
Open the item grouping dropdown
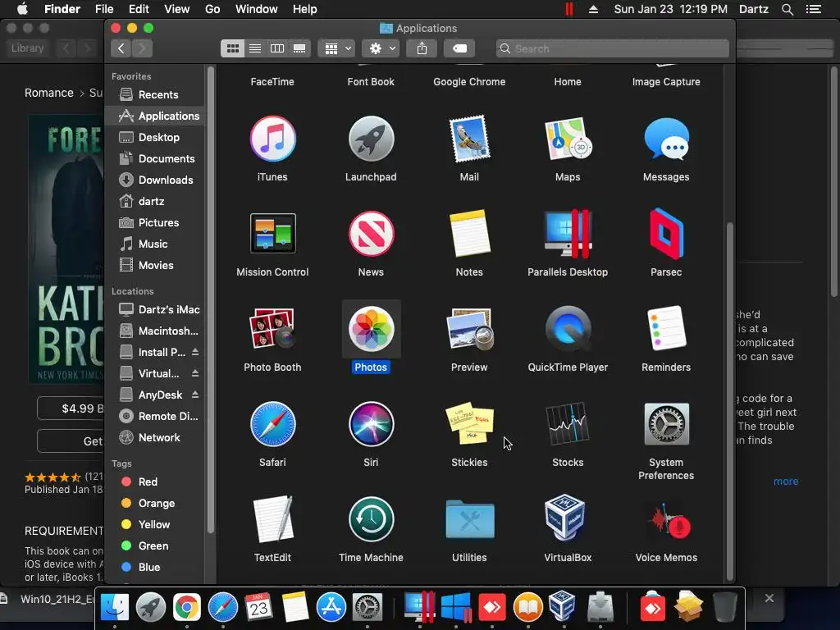336,48
